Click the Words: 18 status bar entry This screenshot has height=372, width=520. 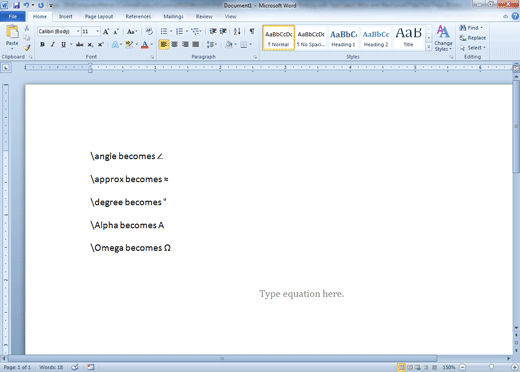coord(51,367)
